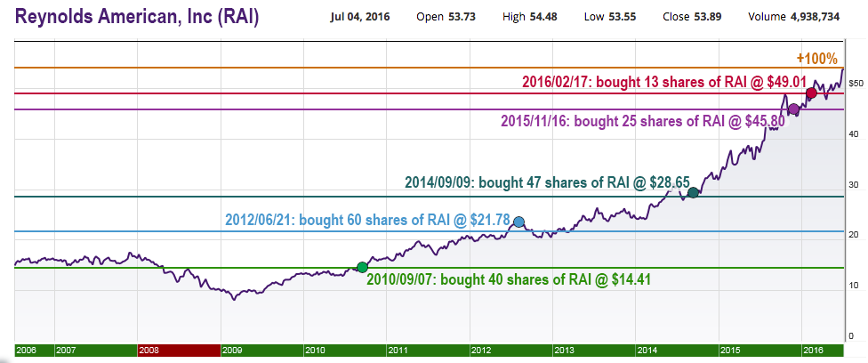Select the 2013 year segment on timeline
Image resolution: width=868 pixels, height=363 pixels.
pyautogui.click(x=594, y=351)
